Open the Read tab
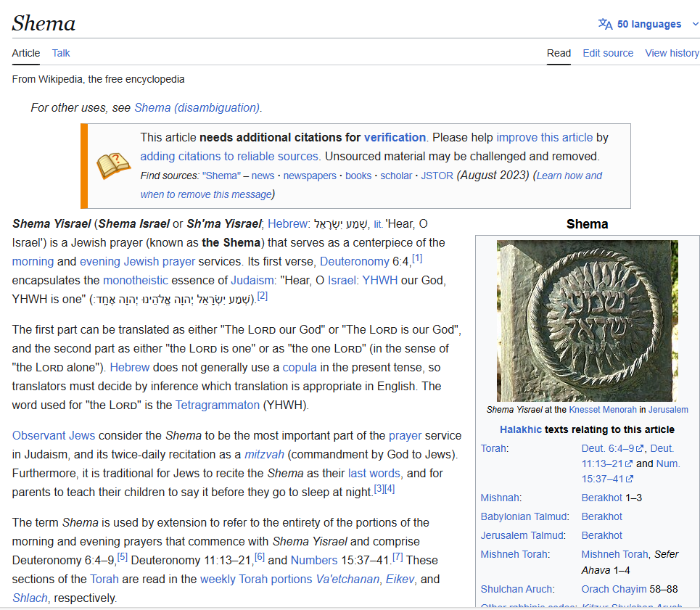The height and width of the screenshot is (610, 700). point(559,53)
